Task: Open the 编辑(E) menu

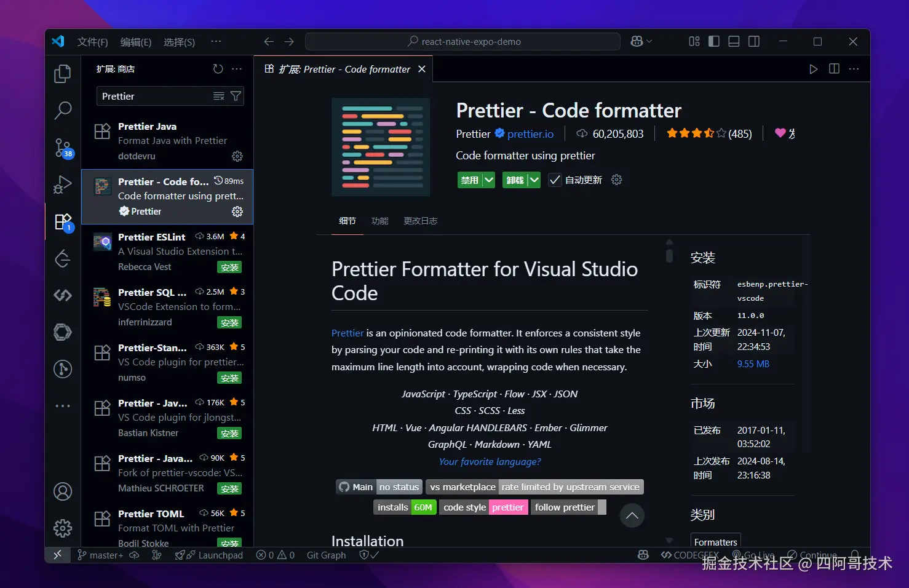Action: click(x=136, y=42)
